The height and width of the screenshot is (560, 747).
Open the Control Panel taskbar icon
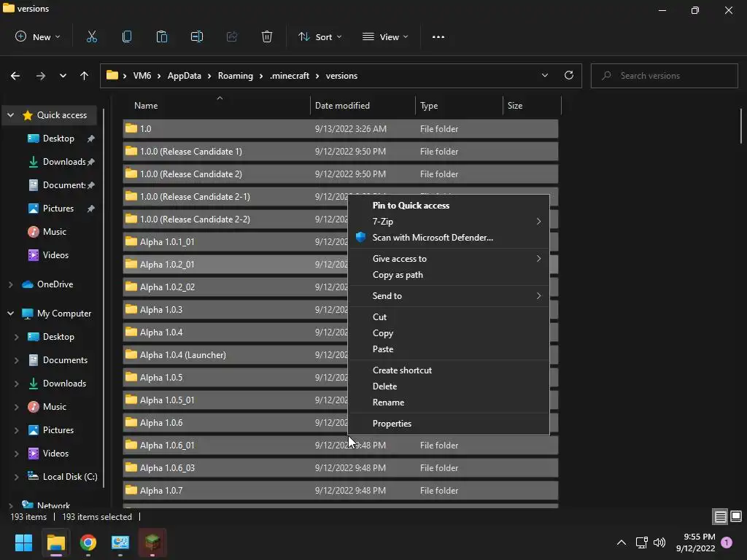click(120, 542)
